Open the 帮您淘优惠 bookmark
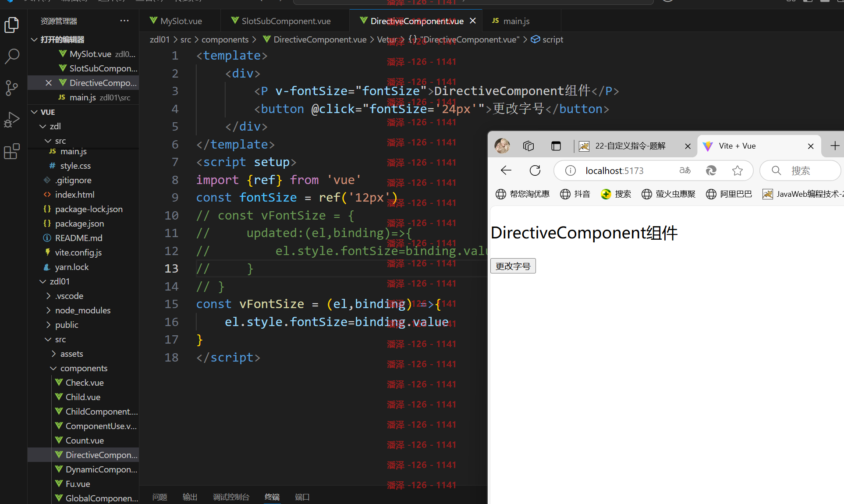This screenshot has width=844, height=504. coord(522,194)
